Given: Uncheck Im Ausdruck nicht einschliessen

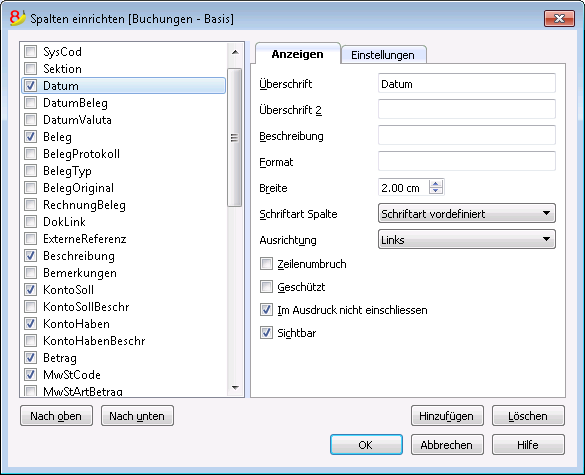Looking at the screenshot, I should click(266, 310).
